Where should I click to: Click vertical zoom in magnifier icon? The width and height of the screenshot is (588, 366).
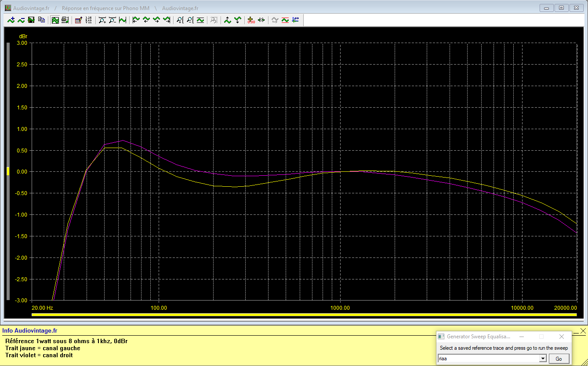180,20
